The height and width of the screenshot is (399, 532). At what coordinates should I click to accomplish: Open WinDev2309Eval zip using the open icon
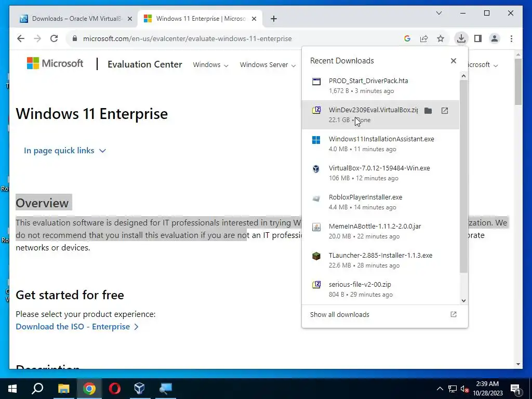click(x=445, y=111)
